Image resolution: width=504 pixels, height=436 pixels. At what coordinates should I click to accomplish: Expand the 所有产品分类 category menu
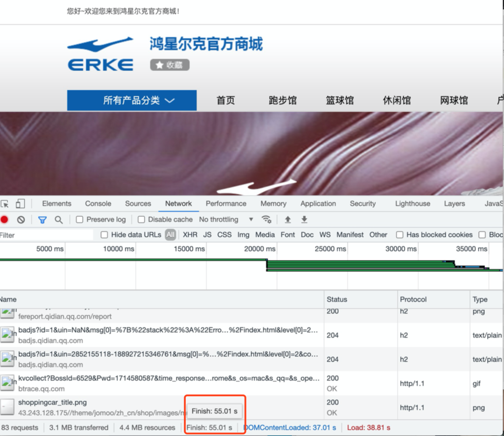[132, 100]
